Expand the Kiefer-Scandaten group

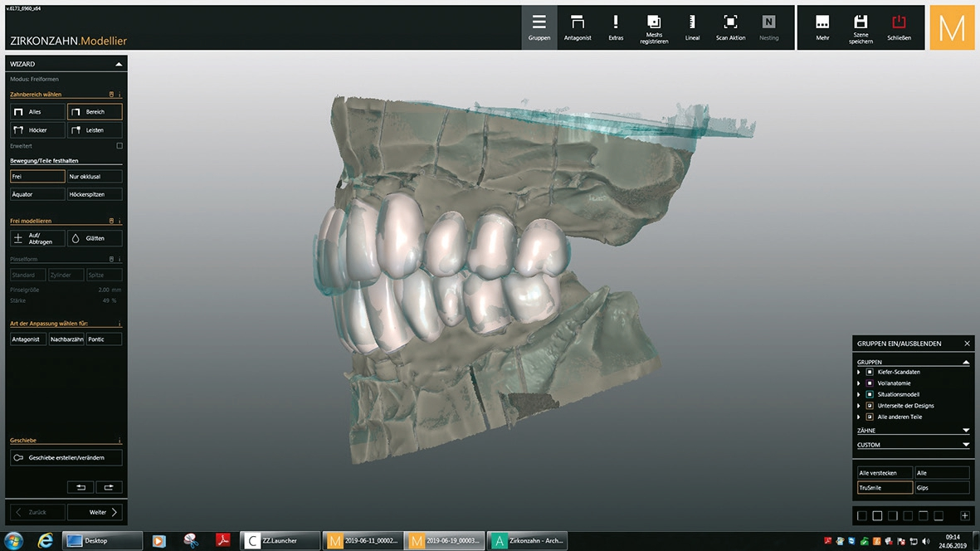(x=859, y=373)
